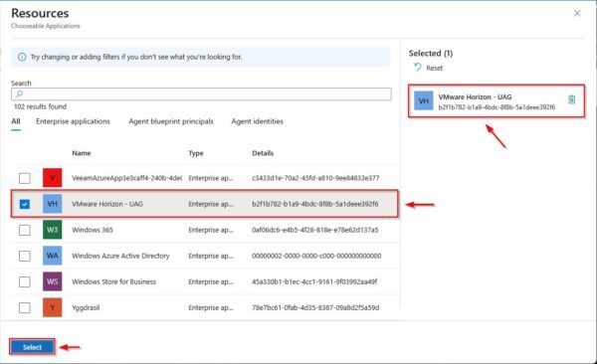The height and width of the screenshot is (364, 597).
Task: Click the b2f1b782 ID in Selected panel
Action: [x=497, y=107]
